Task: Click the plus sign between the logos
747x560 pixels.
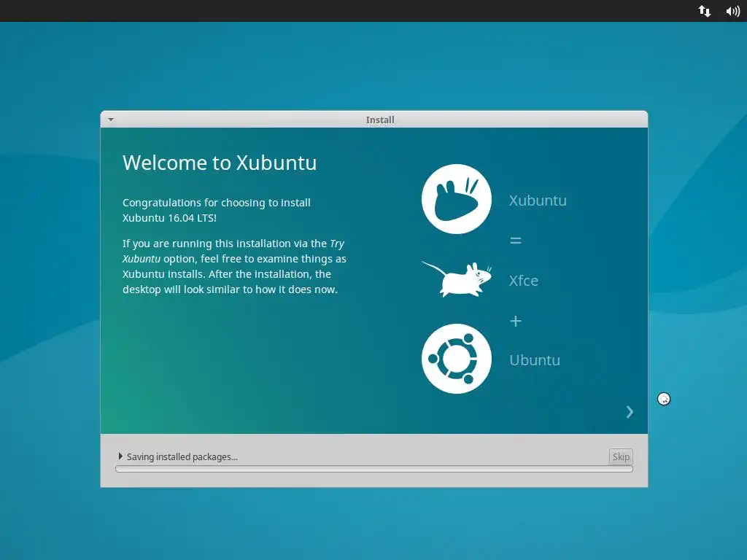Action: pyautogui.click(x=516, y=321)
